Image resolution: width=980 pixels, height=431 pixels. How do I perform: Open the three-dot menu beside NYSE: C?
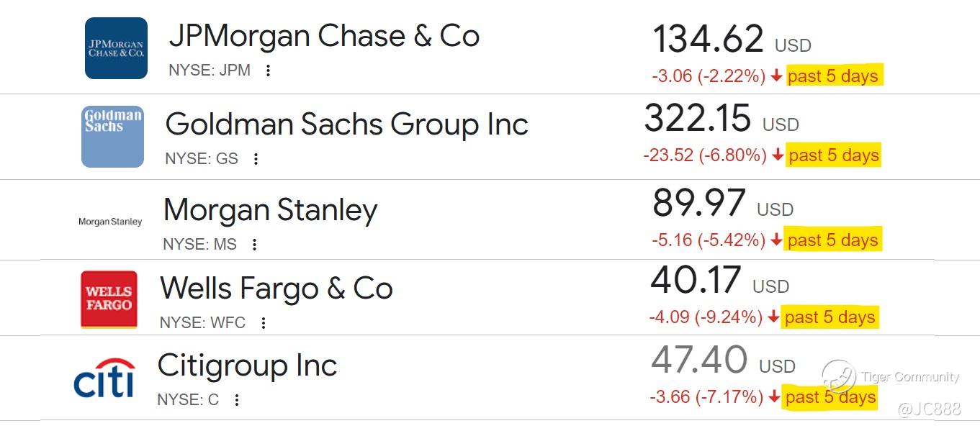click(x=236, y=400)
